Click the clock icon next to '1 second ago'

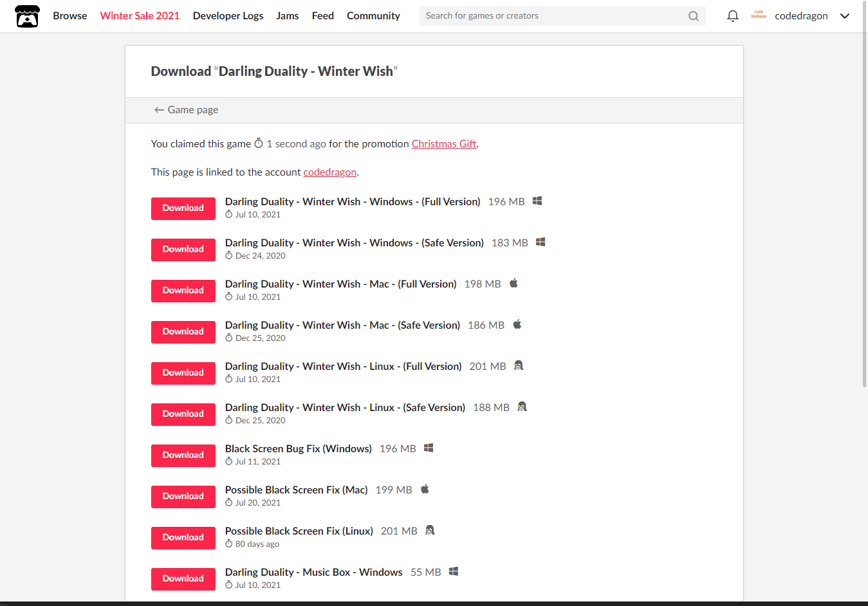(259, 143)
